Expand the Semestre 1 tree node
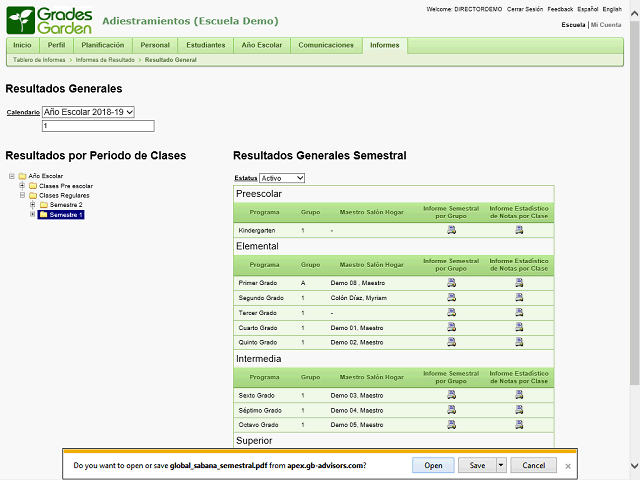Screen dimensions: 640x480 click(33, 214)
